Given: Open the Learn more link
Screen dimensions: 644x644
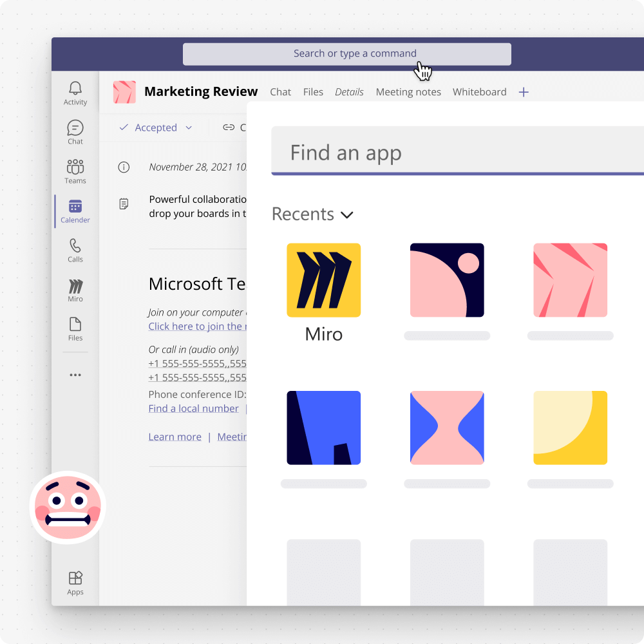Looking at the screenshot, I should pyautogui.click(x=175, y=437).
